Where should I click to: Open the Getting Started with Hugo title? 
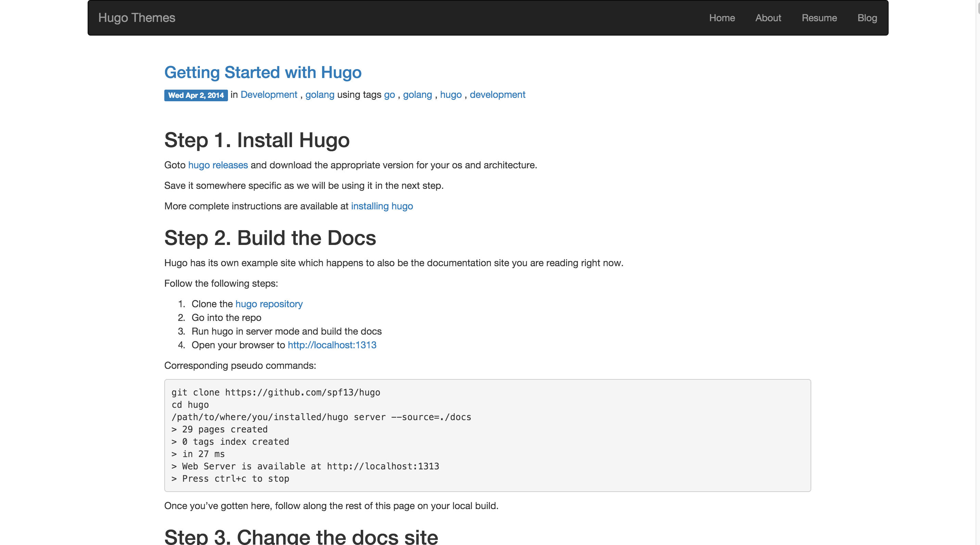tap(263, 72)
